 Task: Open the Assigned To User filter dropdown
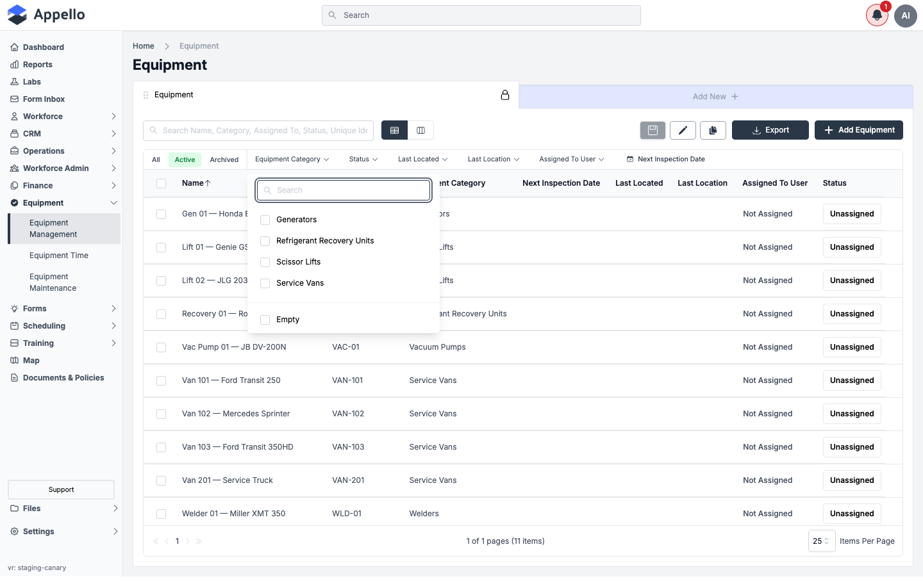pos(572,159)
